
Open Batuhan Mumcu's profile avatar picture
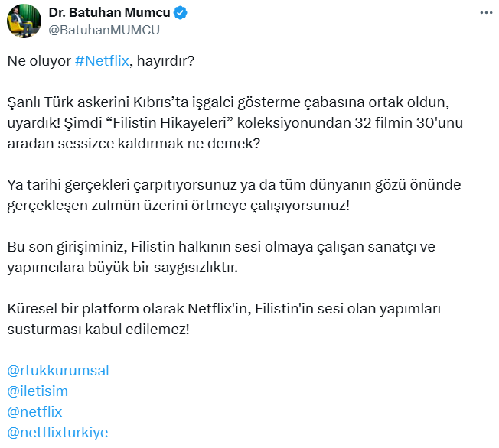coord(24,21)
